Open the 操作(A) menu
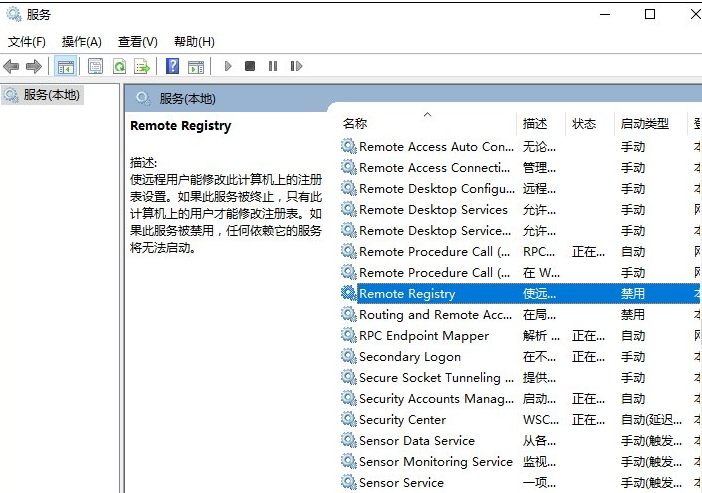 pyautogui.click(x=81, y=42)
